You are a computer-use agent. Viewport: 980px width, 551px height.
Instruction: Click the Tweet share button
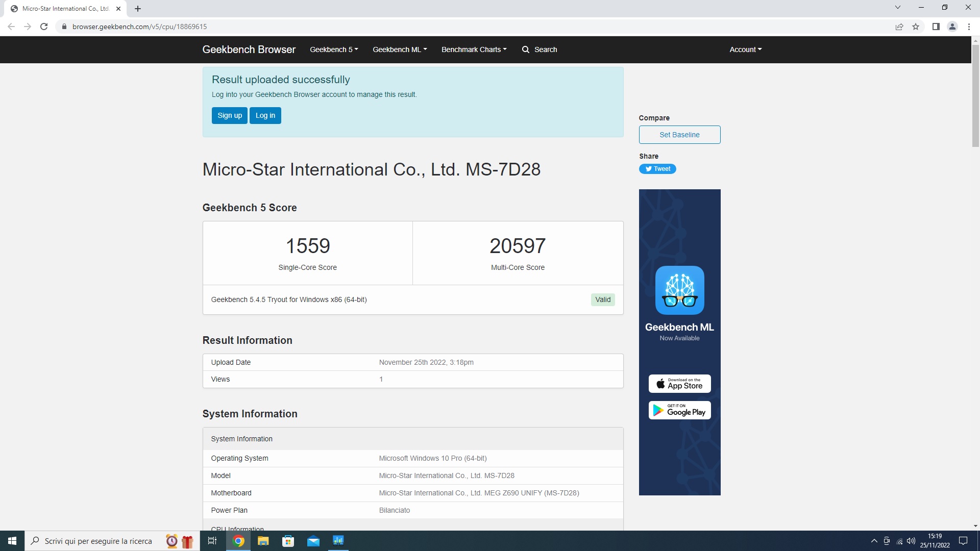pos(657,169)
